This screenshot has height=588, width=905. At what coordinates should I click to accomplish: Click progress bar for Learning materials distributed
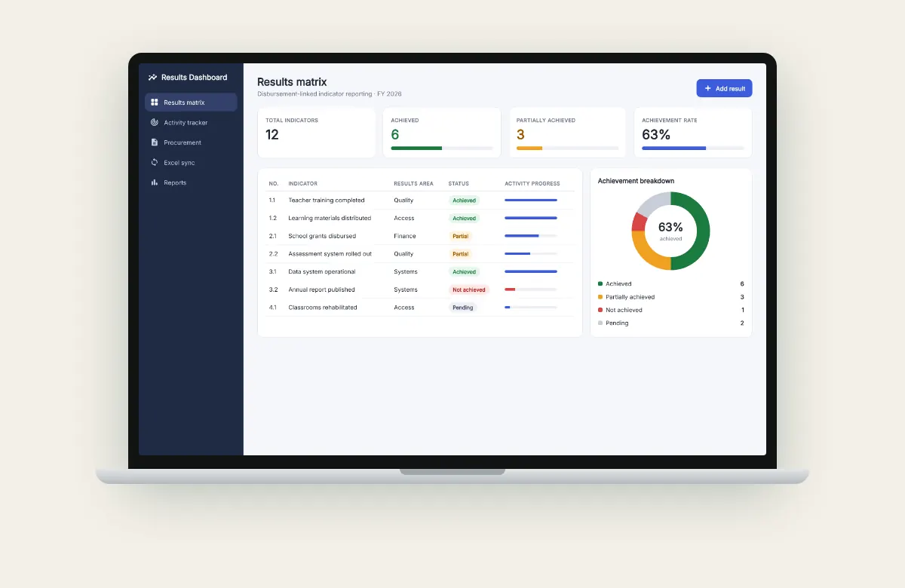[x=531, y=218]
